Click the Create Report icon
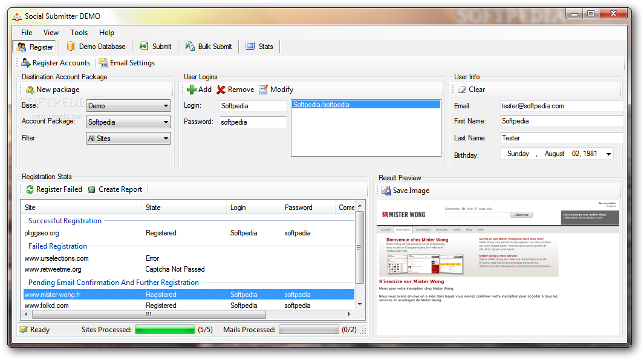Image resolution: width=644 pixels, height=360 pixels. pos(92,189)
